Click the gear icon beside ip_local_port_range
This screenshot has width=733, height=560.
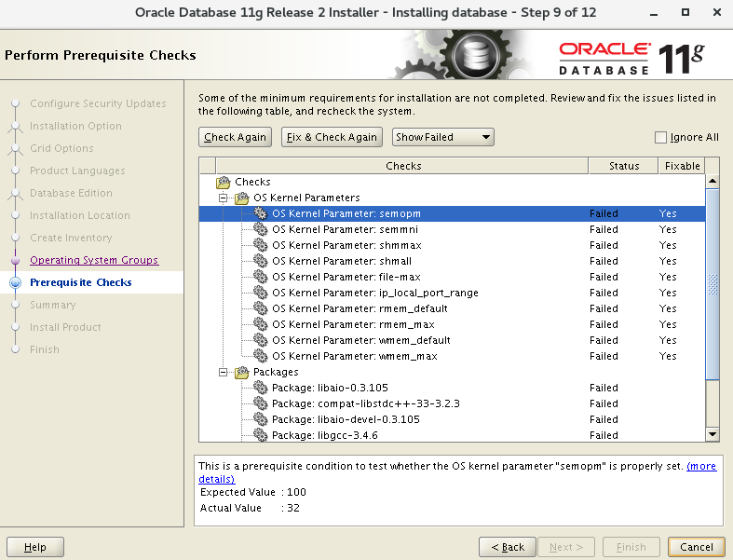point(261,293)
